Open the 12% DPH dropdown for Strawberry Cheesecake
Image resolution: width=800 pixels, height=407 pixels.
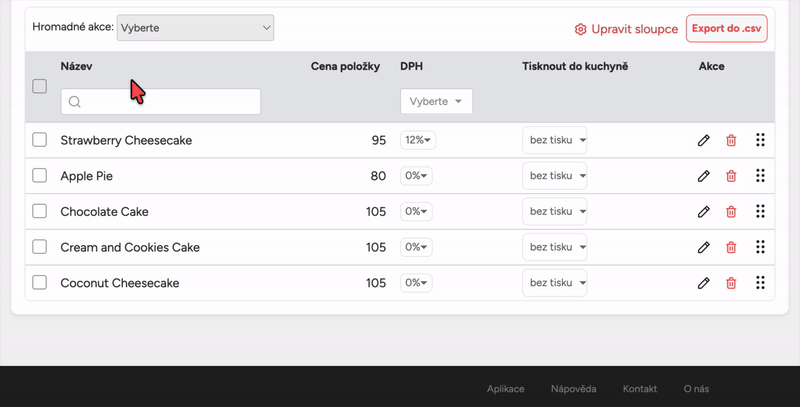coord(417,141)
